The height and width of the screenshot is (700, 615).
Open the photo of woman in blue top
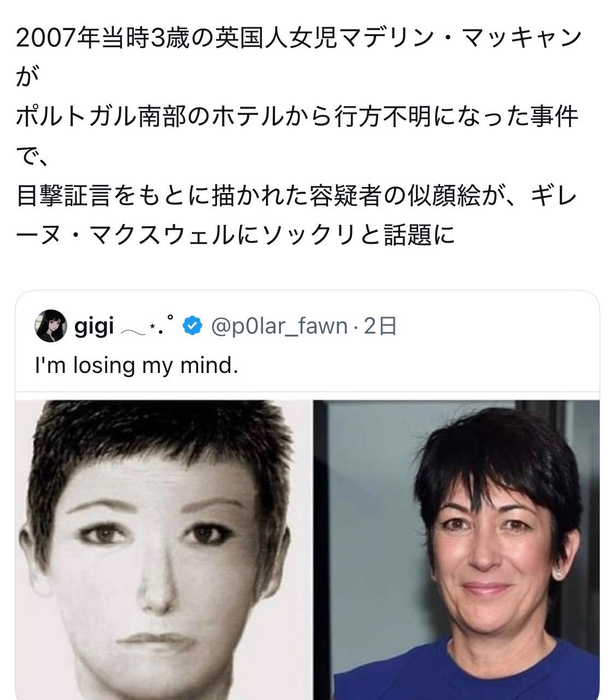[456, 550]
